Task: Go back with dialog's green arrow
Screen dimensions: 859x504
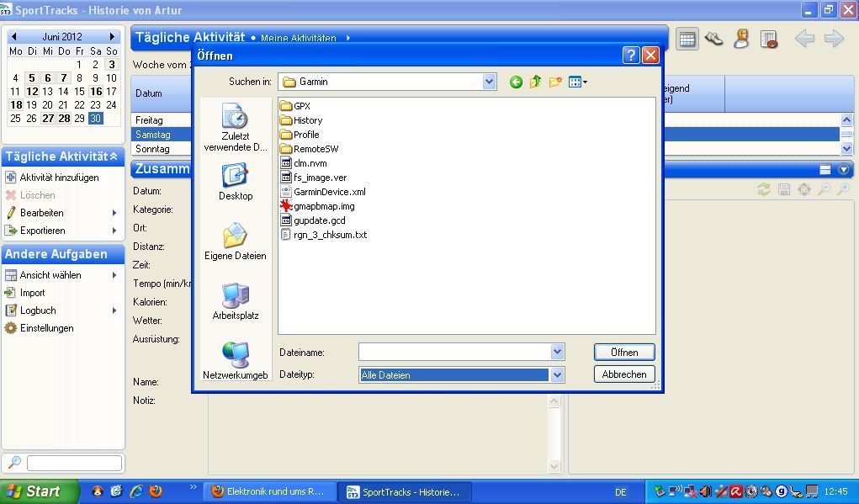Action: coord(516,82)
